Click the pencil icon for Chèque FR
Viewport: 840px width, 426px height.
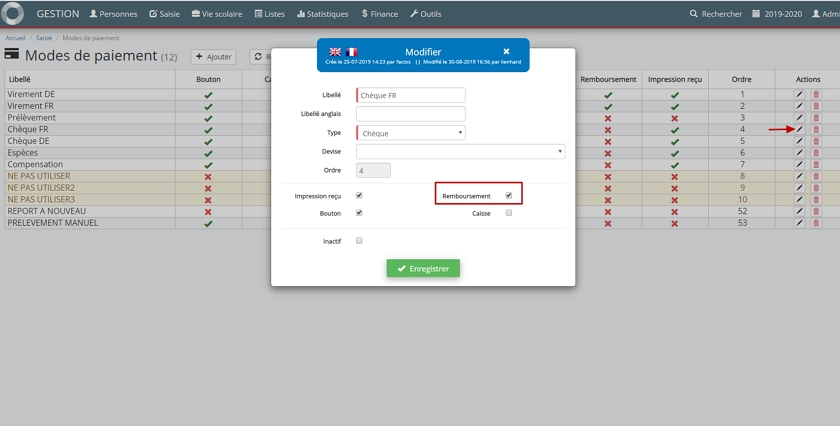click(799, 130)
